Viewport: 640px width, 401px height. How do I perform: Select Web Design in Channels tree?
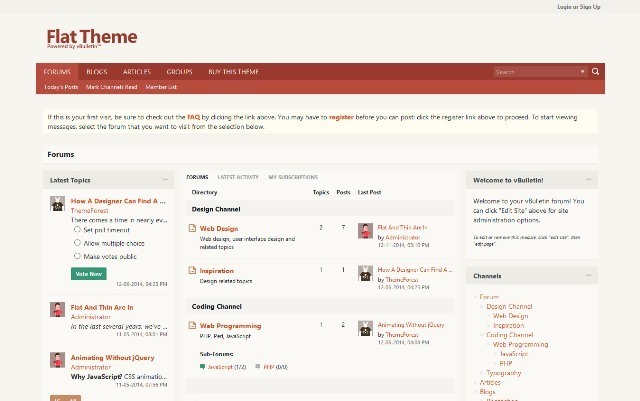(511, 316)
